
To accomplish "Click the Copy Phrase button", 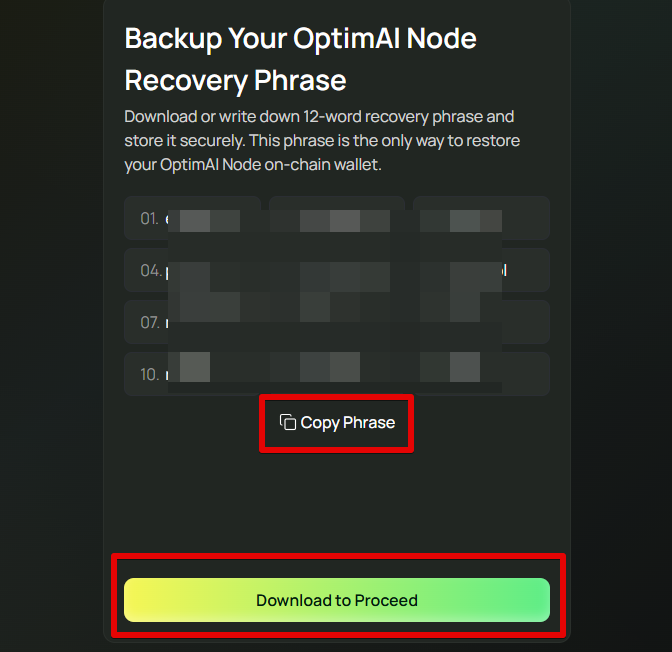I will [337, 423].
